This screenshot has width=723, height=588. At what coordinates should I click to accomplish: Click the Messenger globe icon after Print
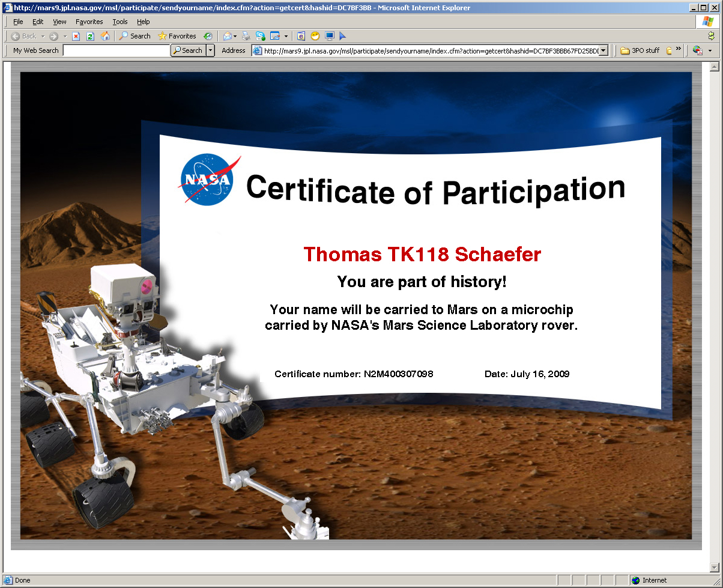point(261,36)
